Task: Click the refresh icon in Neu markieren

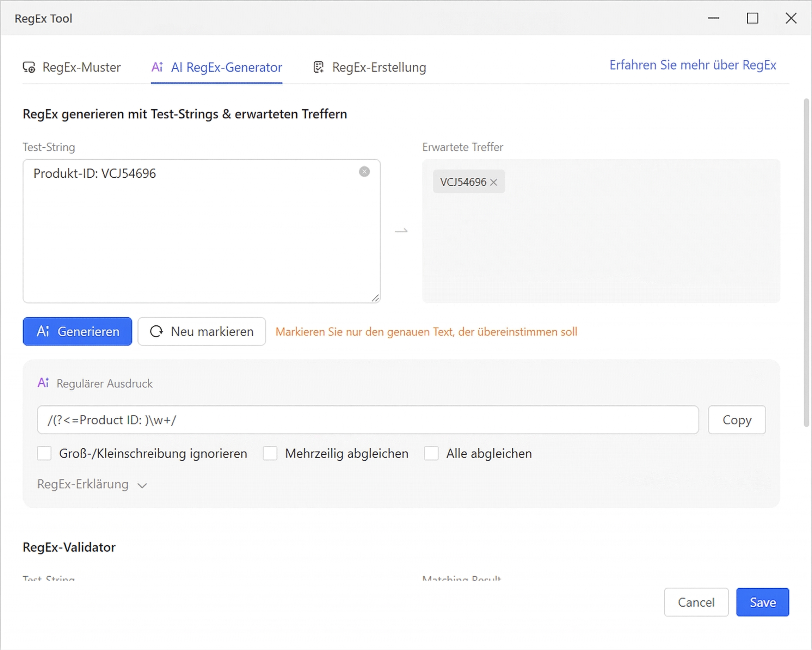Action: [157, 332]
